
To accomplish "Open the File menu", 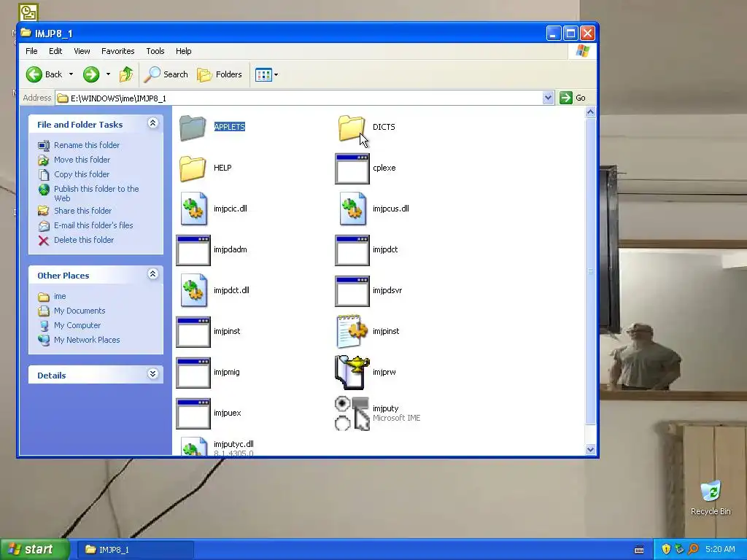I will pos(31,51).
